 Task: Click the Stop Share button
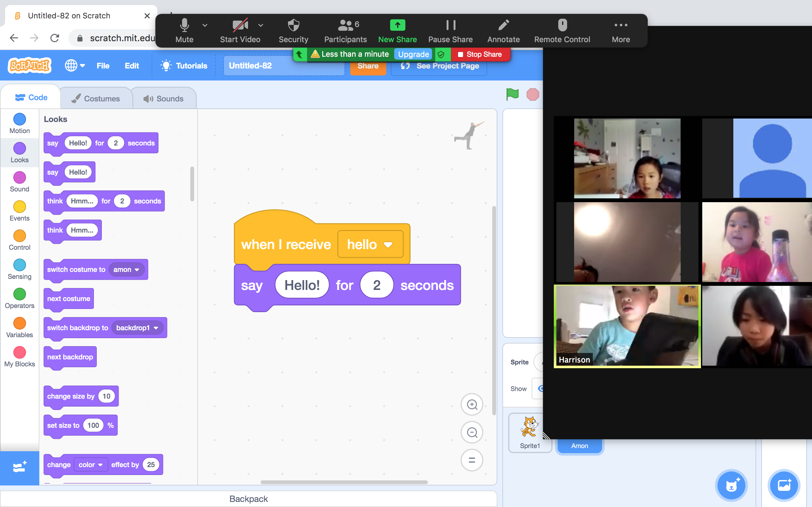pyautogui.click(x=480, y=54)
